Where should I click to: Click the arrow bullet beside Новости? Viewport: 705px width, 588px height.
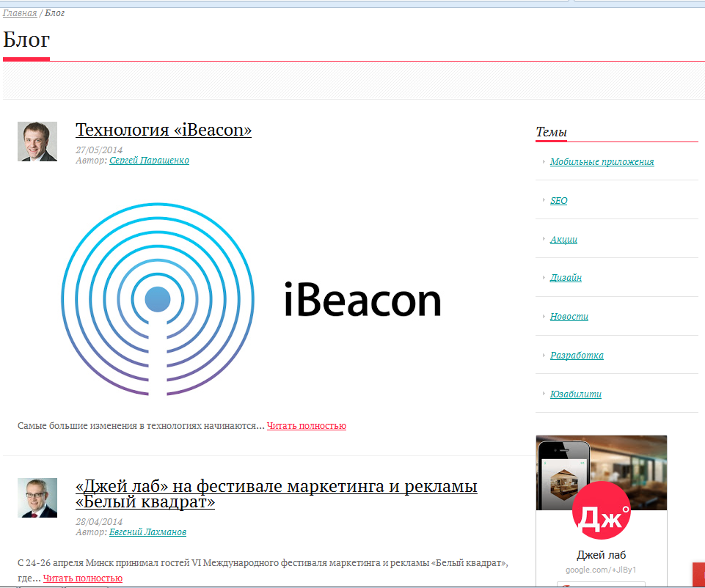tap(544, 316)
